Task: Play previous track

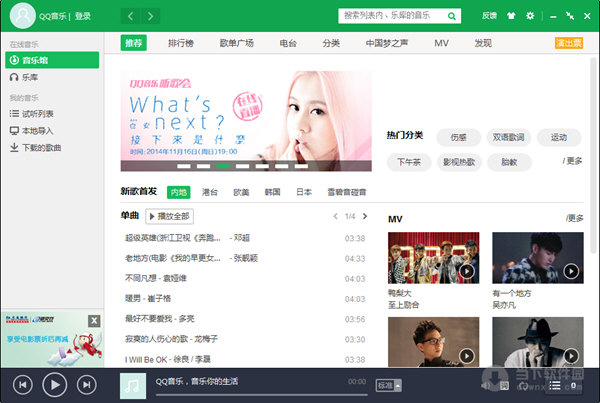Action: 23,385
